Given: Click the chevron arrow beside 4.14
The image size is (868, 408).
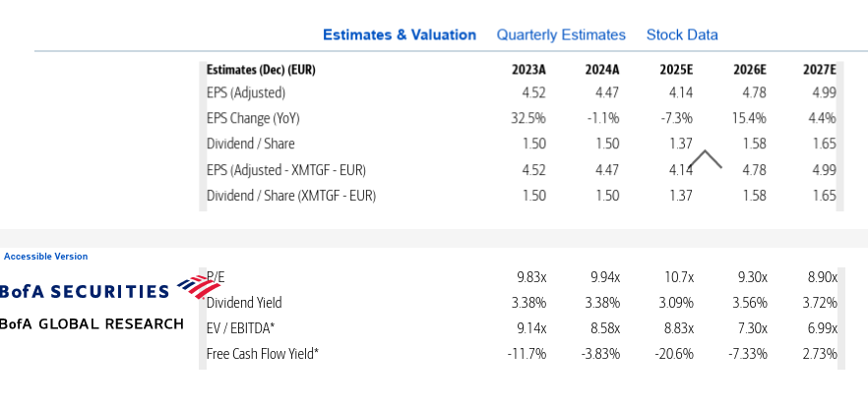Looking at the screenshot, I should point(706,159).
